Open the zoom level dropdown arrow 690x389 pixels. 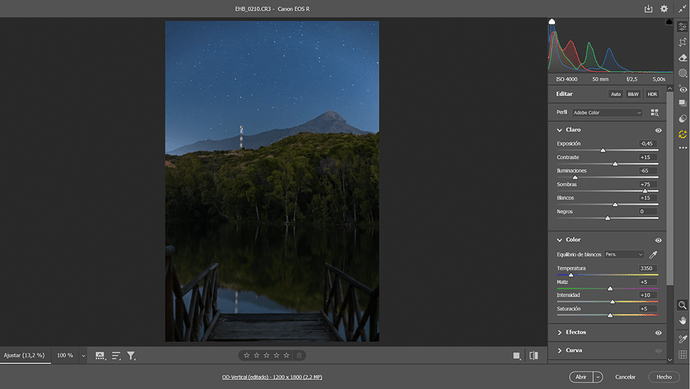[x=83, y=356]
